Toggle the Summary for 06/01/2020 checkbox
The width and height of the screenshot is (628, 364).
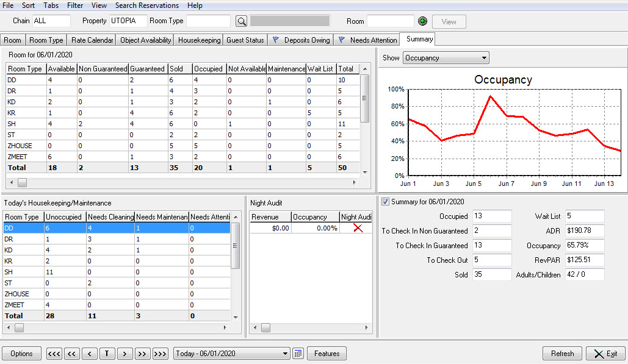[x=385, y=202]
